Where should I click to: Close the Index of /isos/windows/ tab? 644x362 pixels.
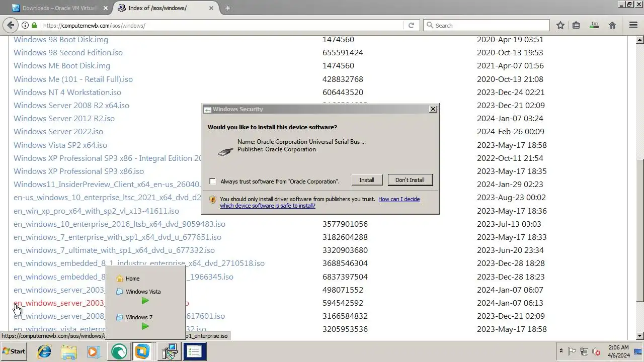pos(211,8)
